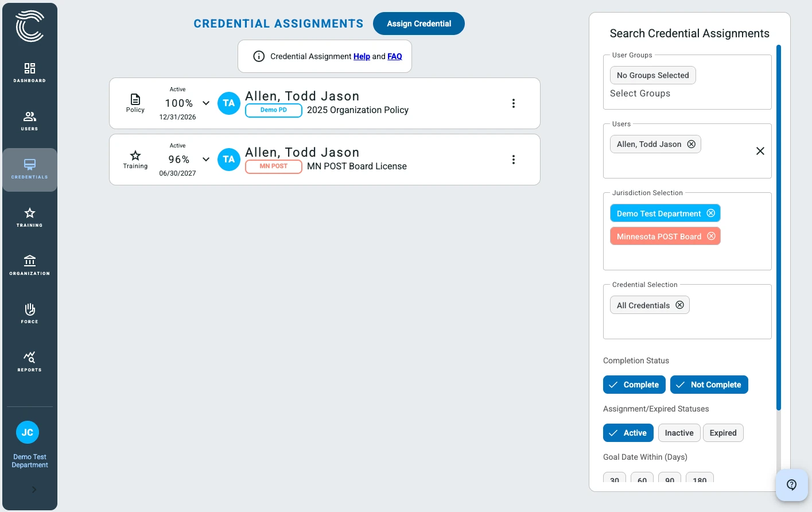
Task: Click inside the Users selection field
Action: (x=687, y=151)
